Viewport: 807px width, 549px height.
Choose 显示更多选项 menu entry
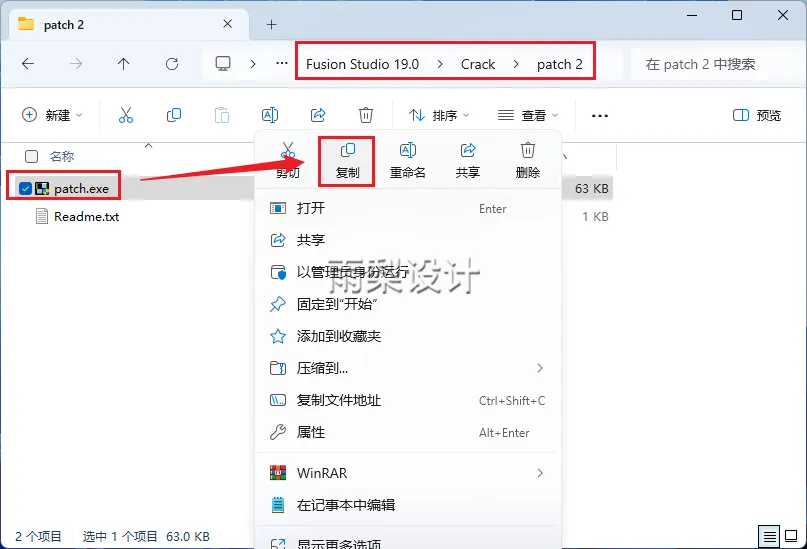(407, 543)
